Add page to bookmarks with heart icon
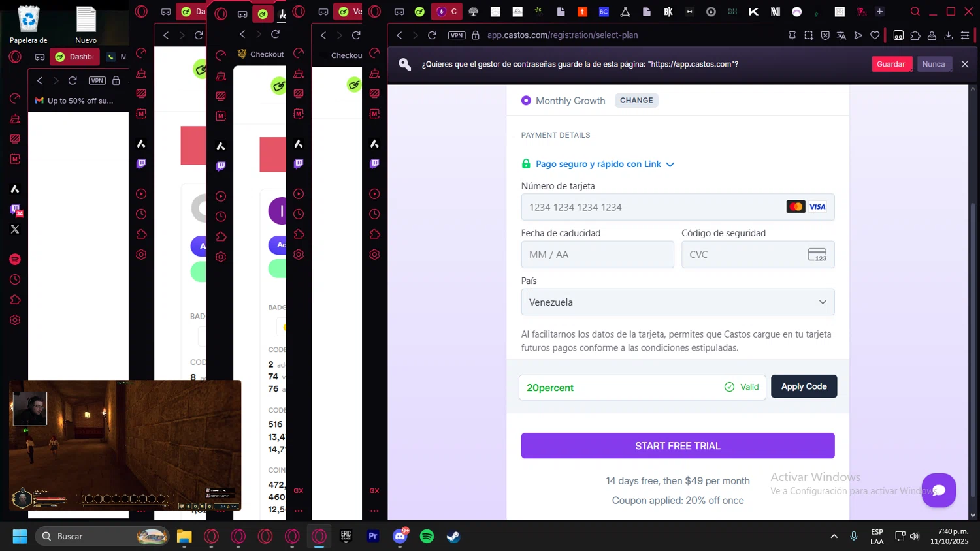This screenshot has height=551, width=980. [875, 35]
